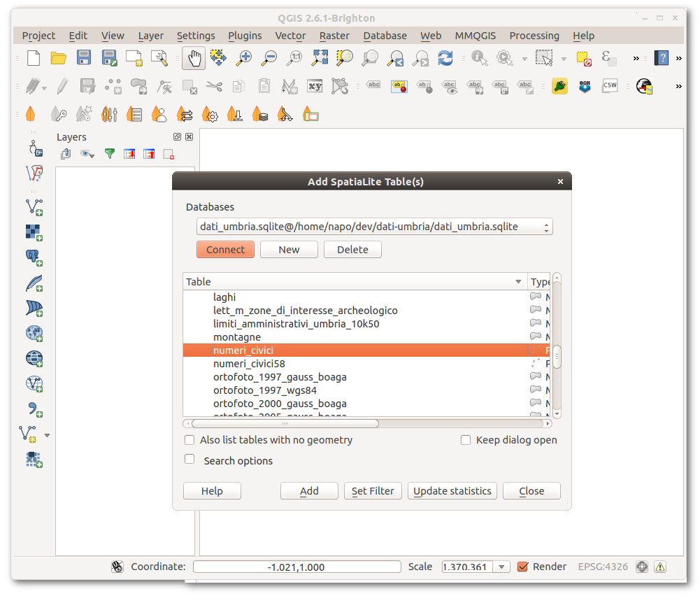This screenshot has width=700, height=596.
Task: Click the filter legend funnel icon
Action: click(109, 154)
